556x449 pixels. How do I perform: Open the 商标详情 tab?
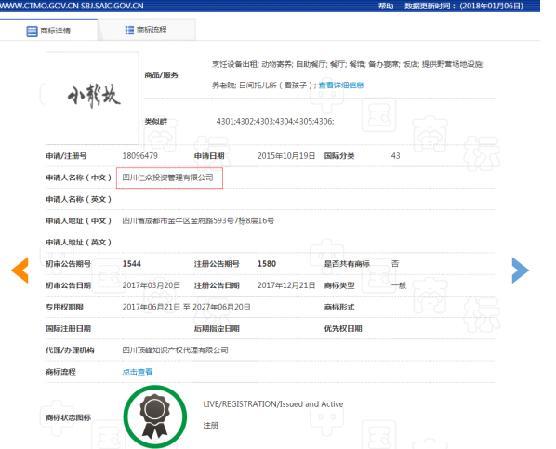(49, 31)
